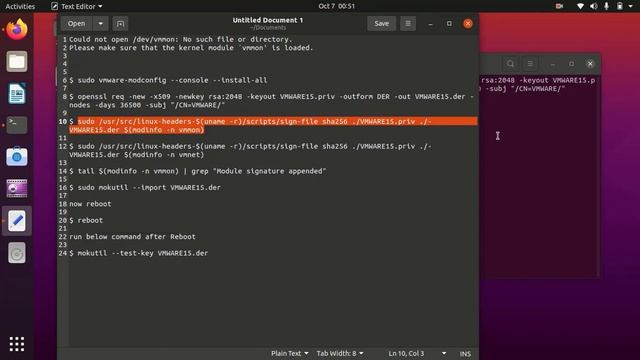Viewport: 640px width, 360px height.
Task: Click the line with 'sudo vmware-modconfig --console --install-all'
Action: tap(168, 80)
